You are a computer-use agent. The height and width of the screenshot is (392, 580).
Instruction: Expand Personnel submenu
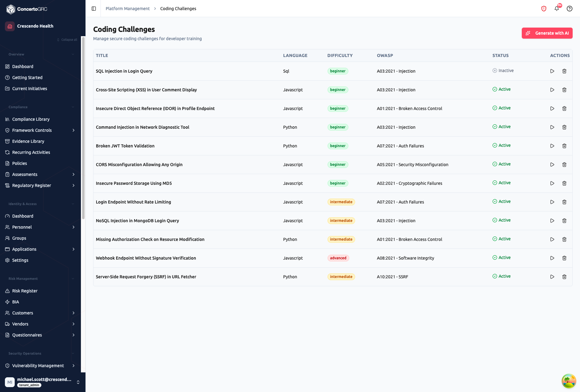click(x=74, y=227)
